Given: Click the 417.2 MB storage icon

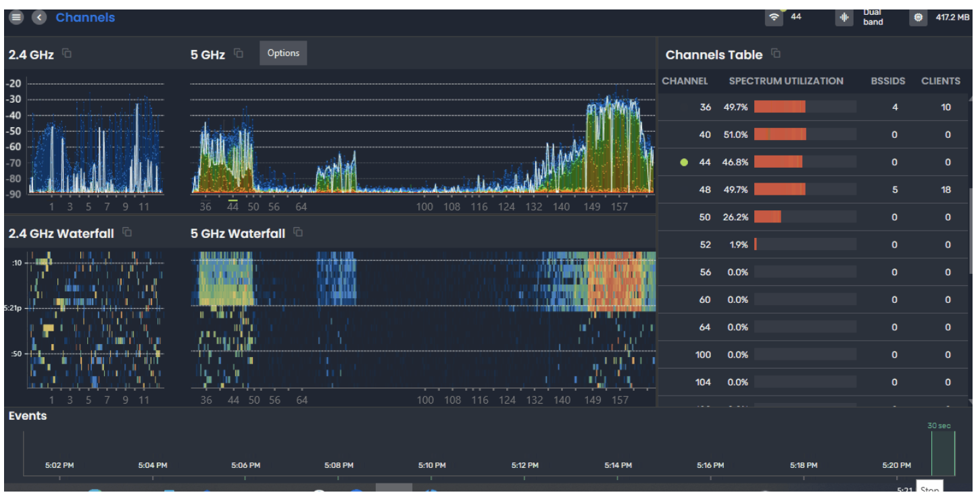Looking at the screenshot, I should 918,18.
